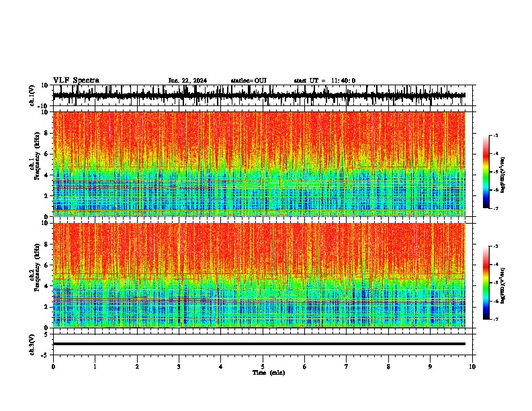Click time-axis tick label "5" at the bottom
This screenshot has height=411, width=532.
(263, 367)
